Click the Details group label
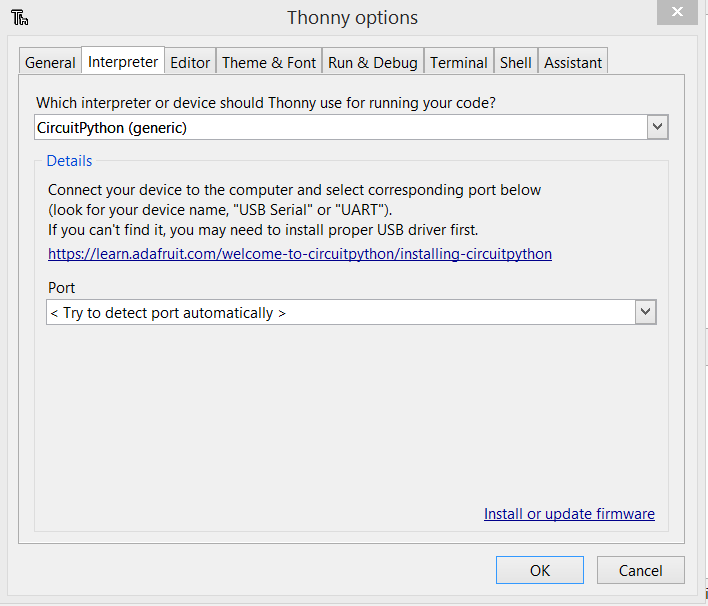The image size is (708, 606). point(69,161)
